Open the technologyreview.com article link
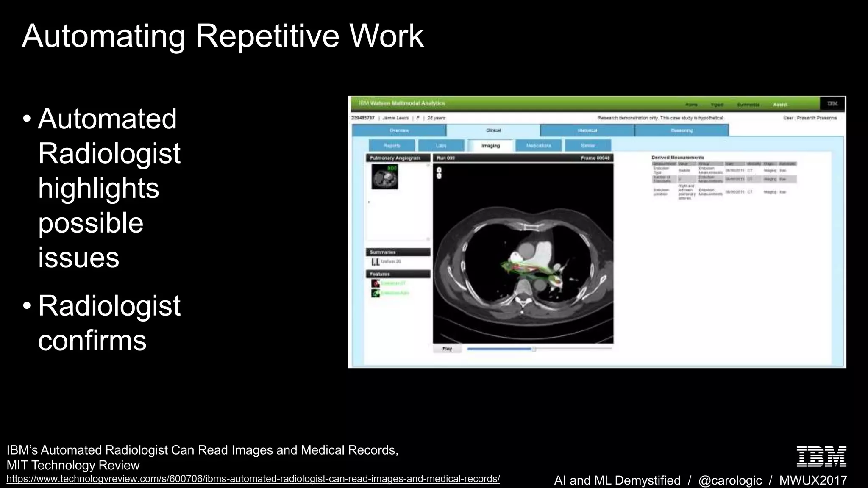The height and width of the screenshot is (488, 868). [x=253, y=479]
